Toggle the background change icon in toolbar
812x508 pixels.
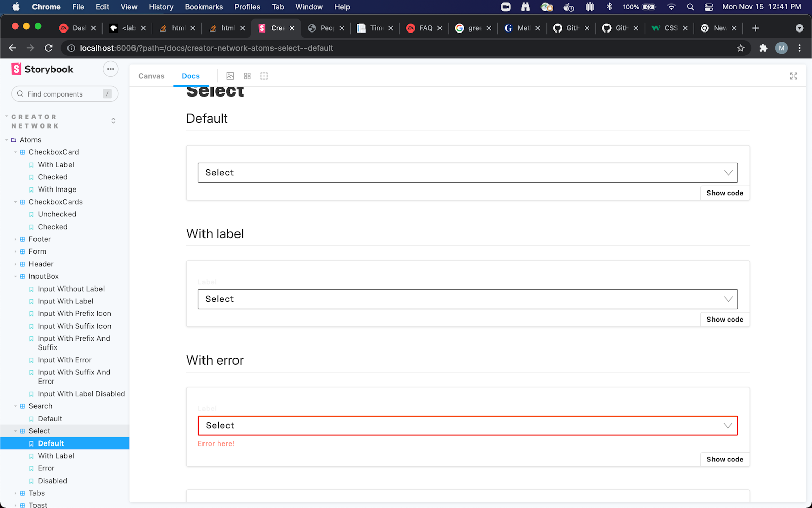click(x=230, y=76)
